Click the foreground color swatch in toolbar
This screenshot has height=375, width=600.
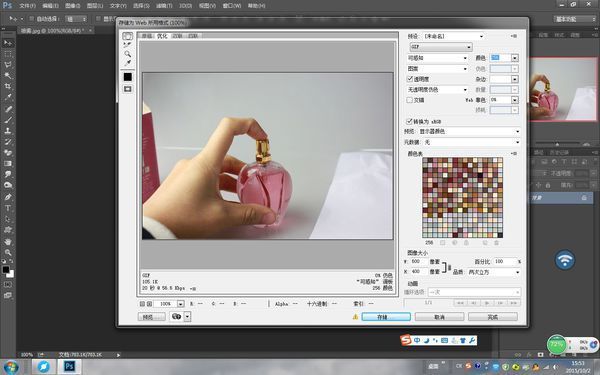pyautogui.click(x=6, y=269)
